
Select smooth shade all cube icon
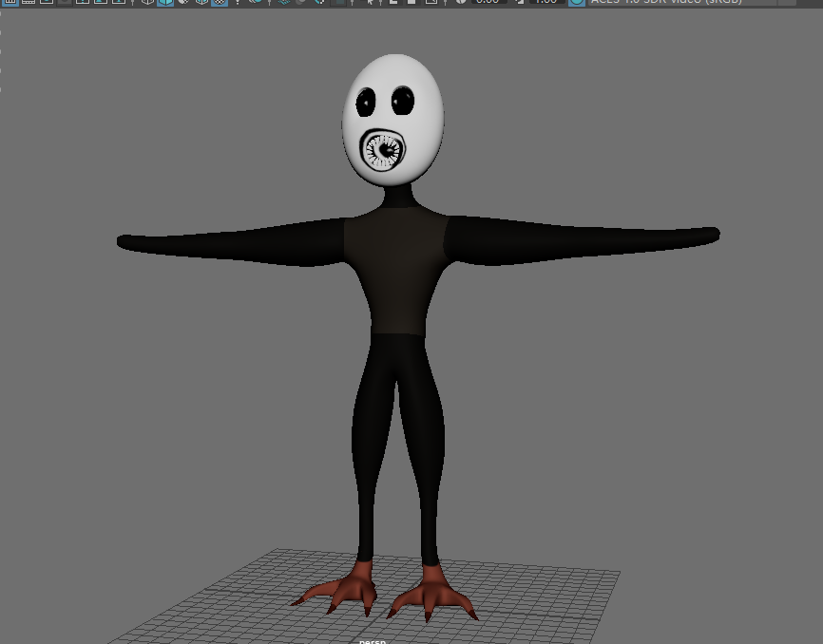pos(165,2)
